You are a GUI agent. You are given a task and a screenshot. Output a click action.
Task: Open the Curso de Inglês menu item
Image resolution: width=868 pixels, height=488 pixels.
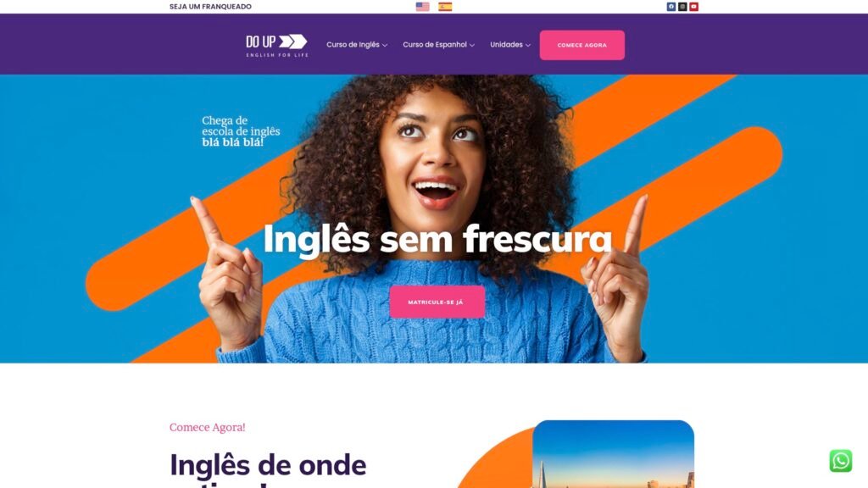[x=353, y=45]
